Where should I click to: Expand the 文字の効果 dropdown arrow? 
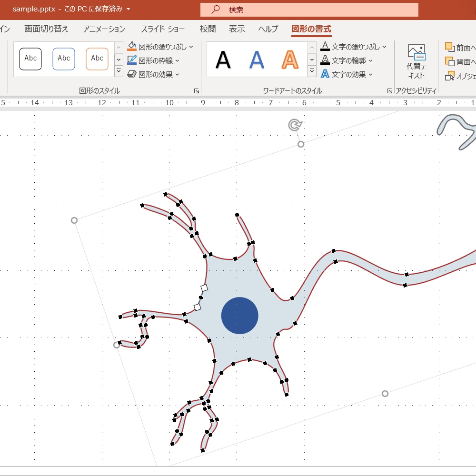click(370, 74)
